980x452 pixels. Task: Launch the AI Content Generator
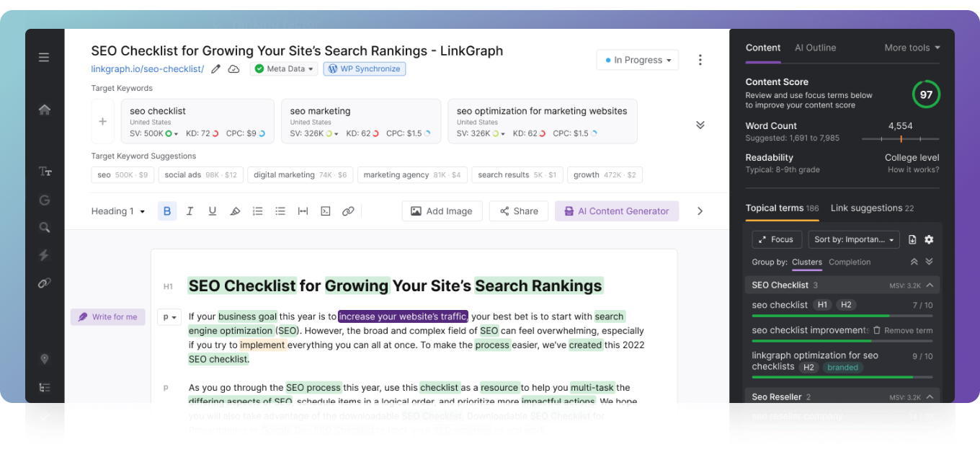(617, 211)
